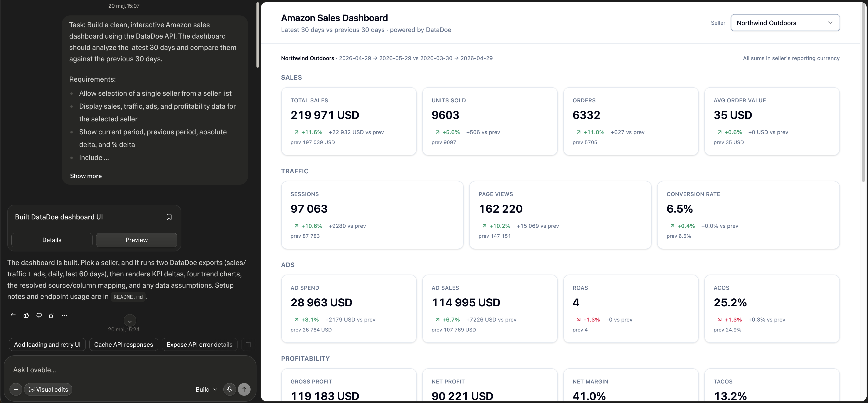Image resolution: width=868 pixels, height=403 pixels.
Task: Expand the Build mode dropdown
Action: click(206, 390)
